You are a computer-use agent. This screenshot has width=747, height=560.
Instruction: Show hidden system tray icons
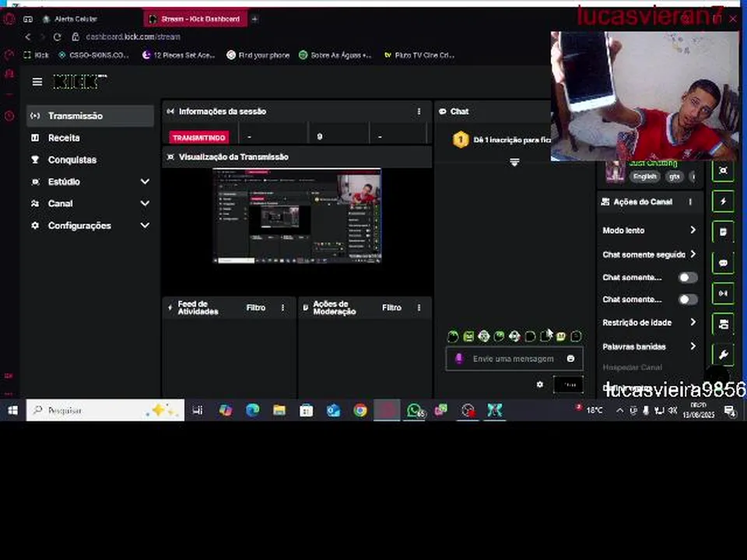click(x=619, y=410)
